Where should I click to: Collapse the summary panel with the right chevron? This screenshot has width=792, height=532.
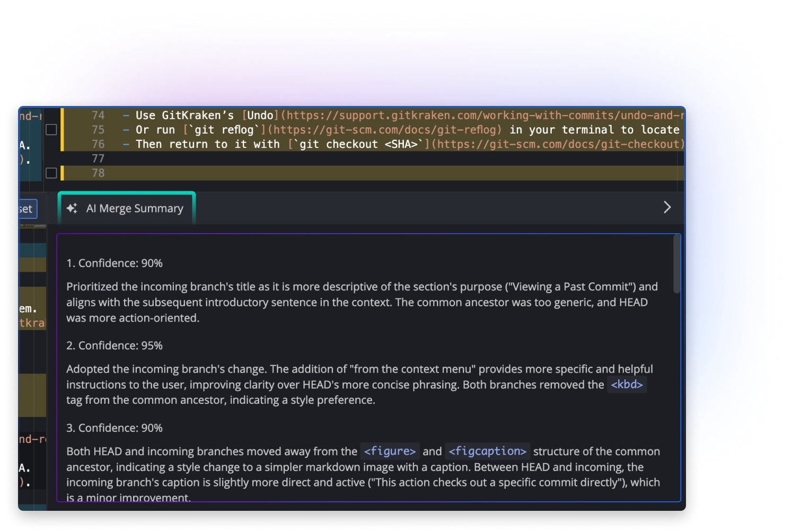pyautogui.click(x=667, y=207)
